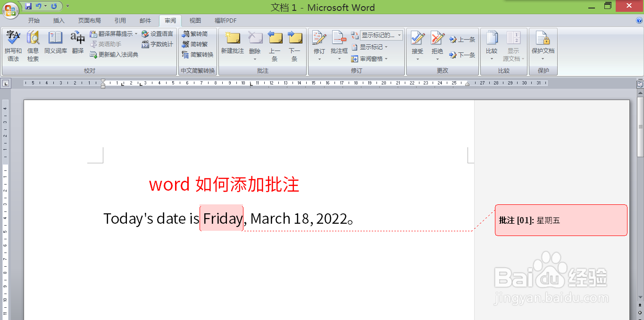Click the comment balloon 批注 [01]: 星期五

[561, 220]
